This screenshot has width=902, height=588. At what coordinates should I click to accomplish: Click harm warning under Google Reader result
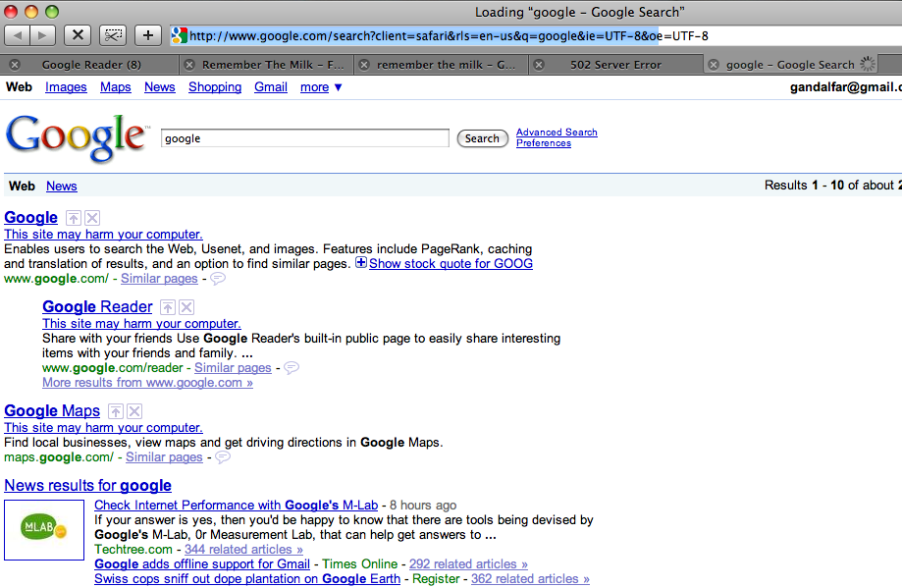click(141, 323)
